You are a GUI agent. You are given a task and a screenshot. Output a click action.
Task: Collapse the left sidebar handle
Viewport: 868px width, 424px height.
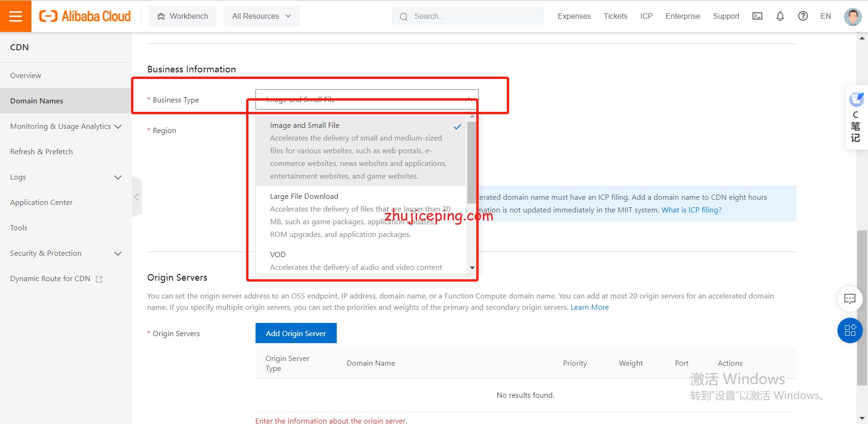(137, 197)
